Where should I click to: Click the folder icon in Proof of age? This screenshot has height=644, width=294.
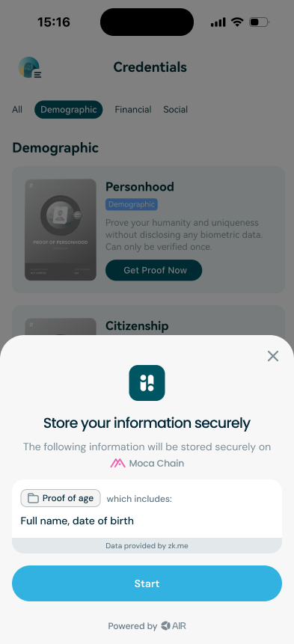coord(33,498)
